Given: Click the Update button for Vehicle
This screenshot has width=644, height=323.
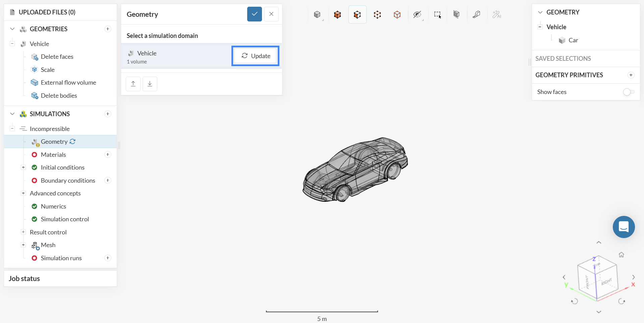Looking at the screenshot, I should point(256,56).
